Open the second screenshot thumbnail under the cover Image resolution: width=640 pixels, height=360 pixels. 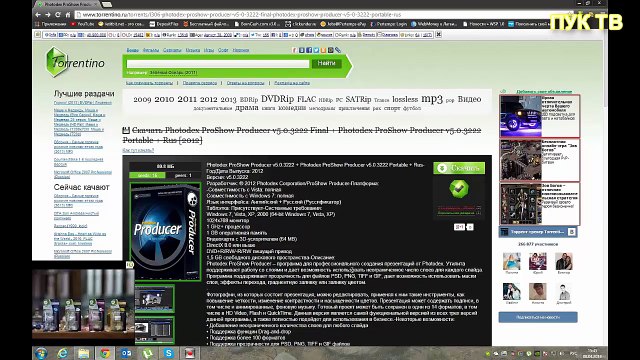[x=155, y=329]
